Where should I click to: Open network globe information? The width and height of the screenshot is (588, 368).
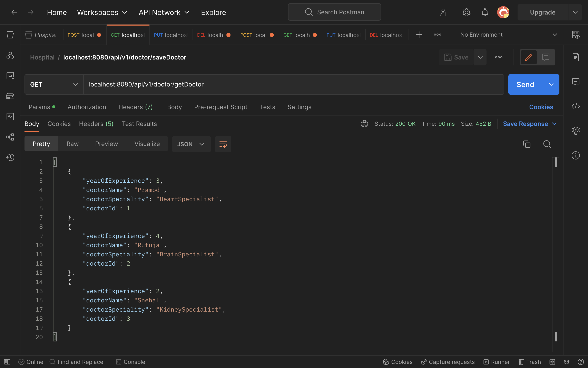click(364, 124)
